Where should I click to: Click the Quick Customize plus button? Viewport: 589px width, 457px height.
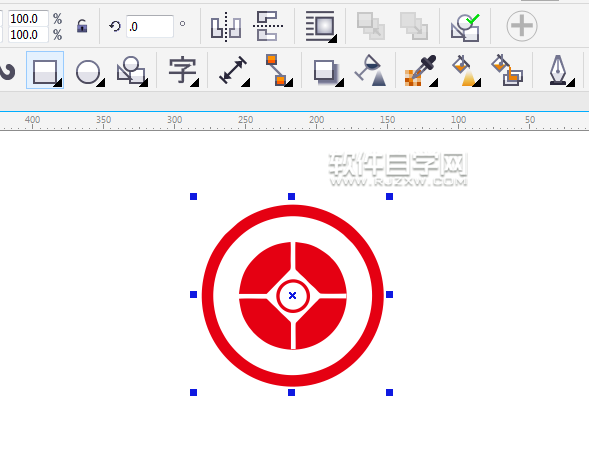click(x=522, y=26)
